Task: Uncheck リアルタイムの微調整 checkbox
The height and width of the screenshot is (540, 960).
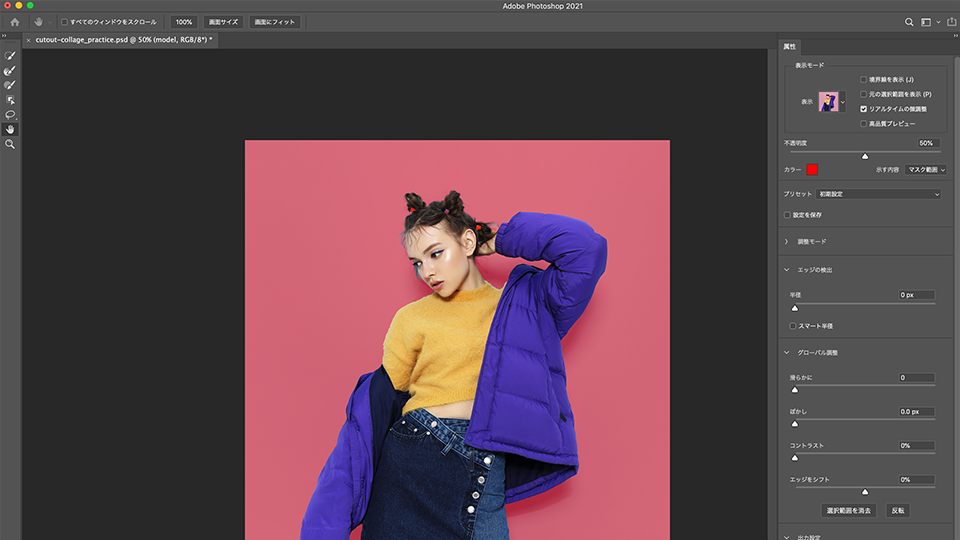Action: (x=863, y=109)
